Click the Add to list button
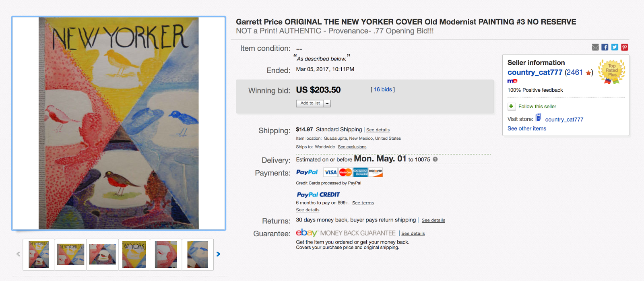This screenshot has width=644, height=281. point(310,103)
